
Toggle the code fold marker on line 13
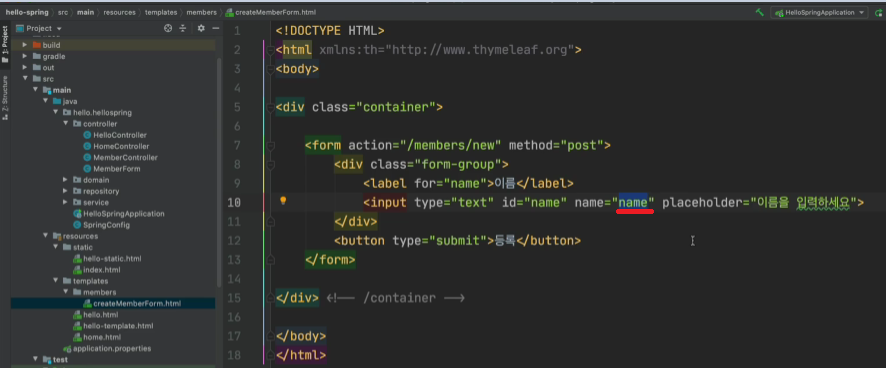click(x=270, y=260)
